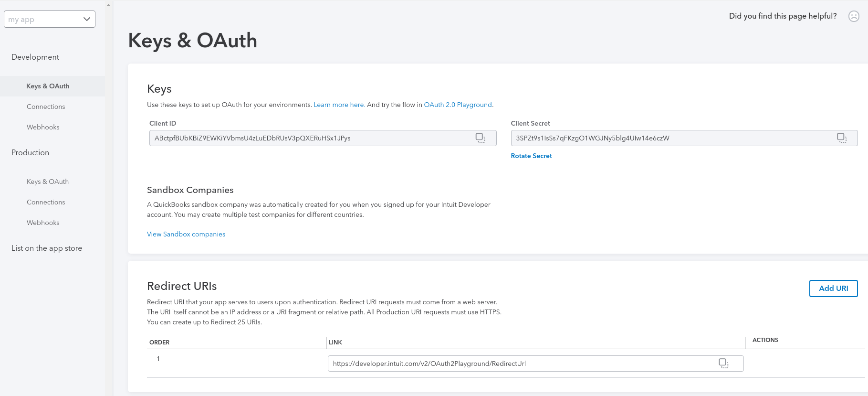The width and height of the screenshot is (868, 396).
Task: Open Connections under Development
Action: pos(46,107)
